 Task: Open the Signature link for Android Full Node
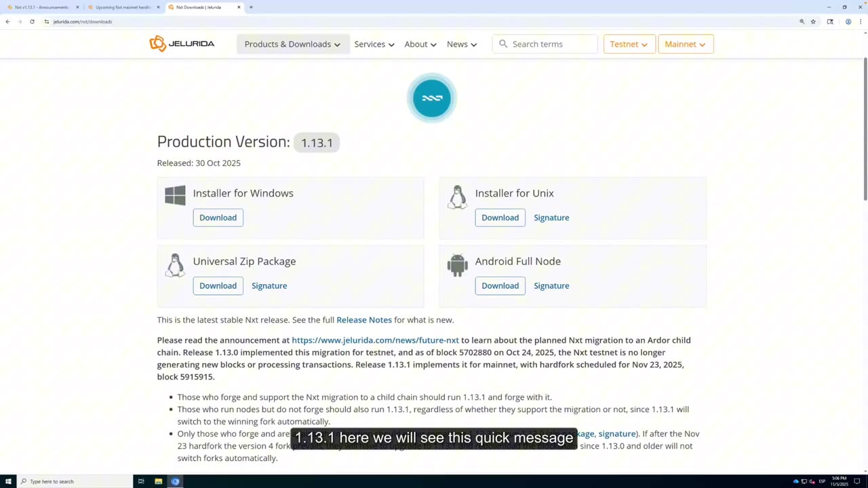pyautogui.click(x=551, y=285)
